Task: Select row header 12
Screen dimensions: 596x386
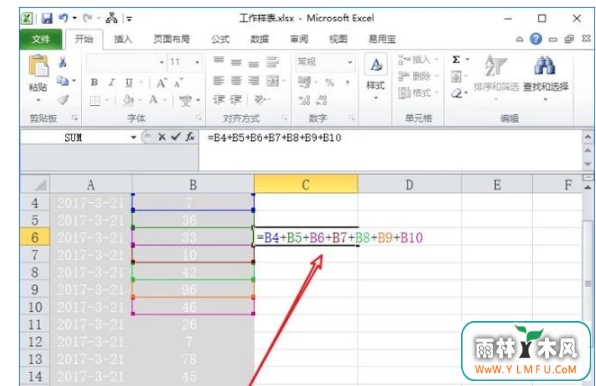Action: [x=35, y=342]
